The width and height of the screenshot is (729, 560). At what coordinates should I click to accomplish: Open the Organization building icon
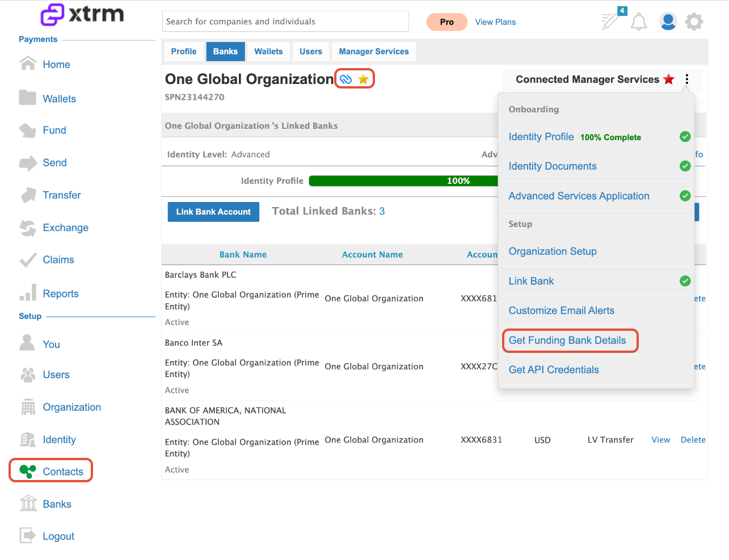(x=28, y=407)
